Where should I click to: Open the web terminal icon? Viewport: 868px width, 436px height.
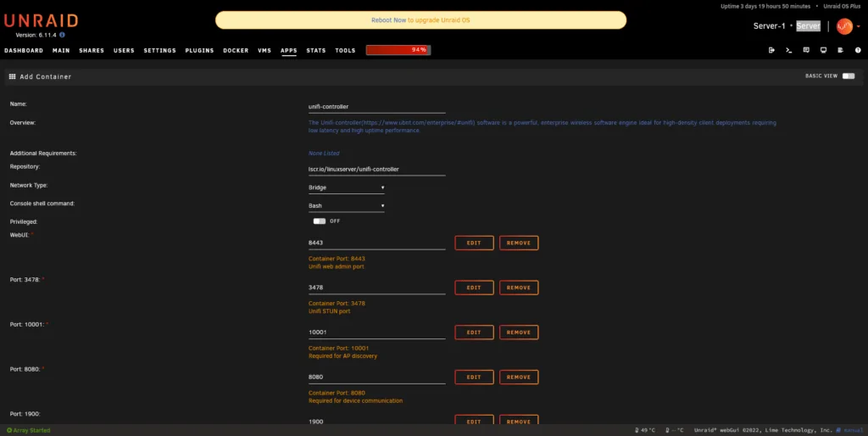tap(789, 50)
